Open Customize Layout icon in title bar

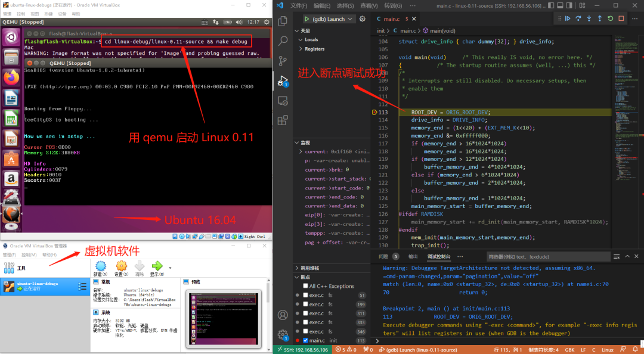click(582, 5)
